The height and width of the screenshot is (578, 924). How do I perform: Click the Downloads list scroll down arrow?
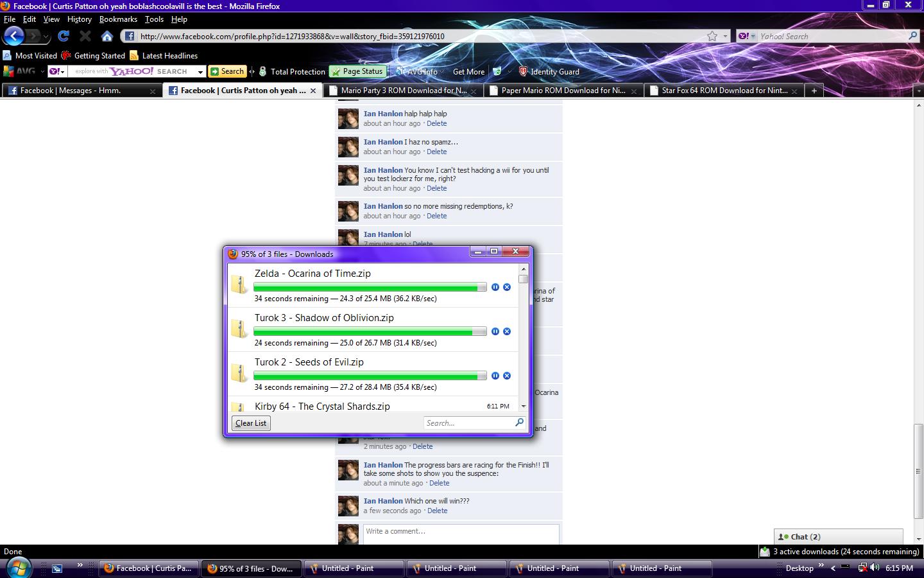[x=524, y=406]
